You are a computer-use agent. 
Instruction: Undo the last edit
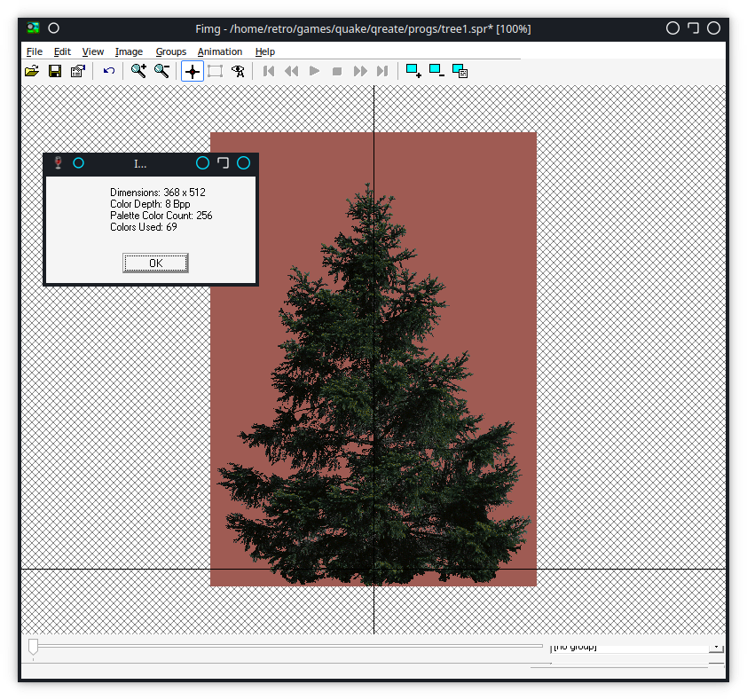click(107, 71)
